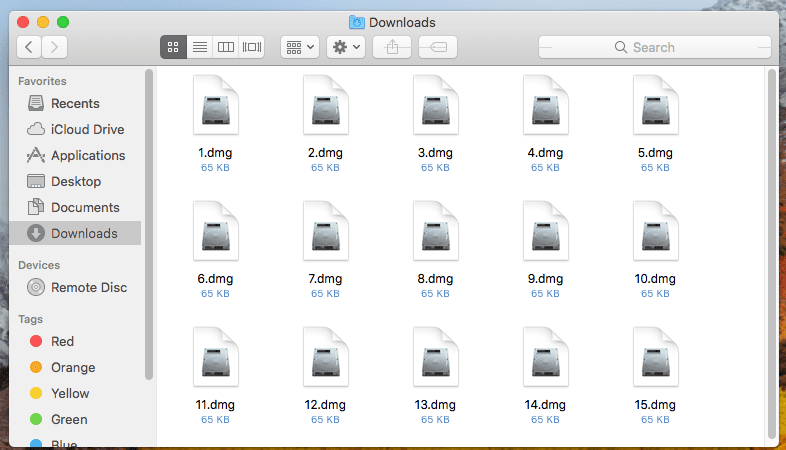Select the 11.dmg file icon

pyautogui.click(x=216, y=357)
